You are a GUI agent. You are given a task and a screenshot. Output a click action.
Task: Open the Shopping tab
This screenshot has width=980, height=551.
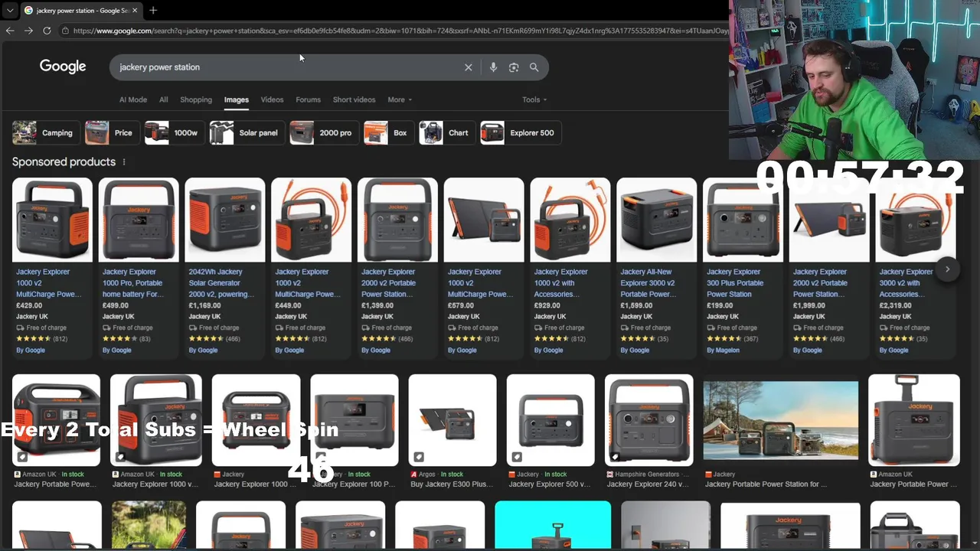196,99
